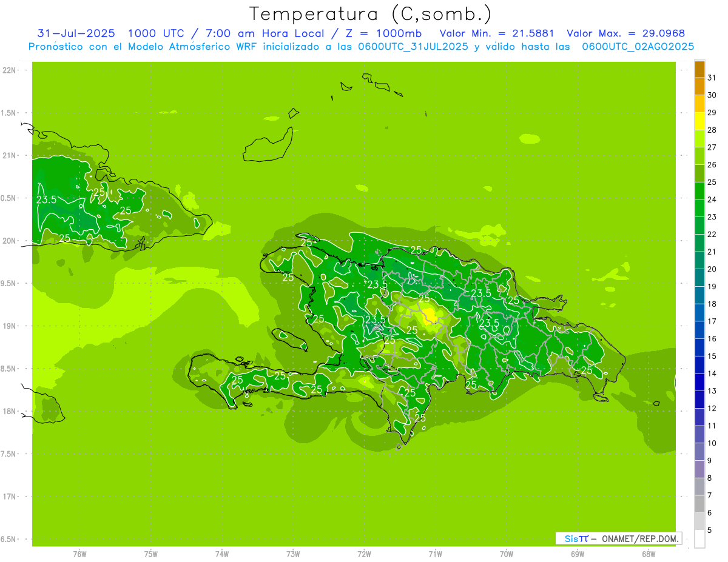Click the latitude axis label "20N"
The width and height of the screenshot is (728, 562).
[10, 241]
